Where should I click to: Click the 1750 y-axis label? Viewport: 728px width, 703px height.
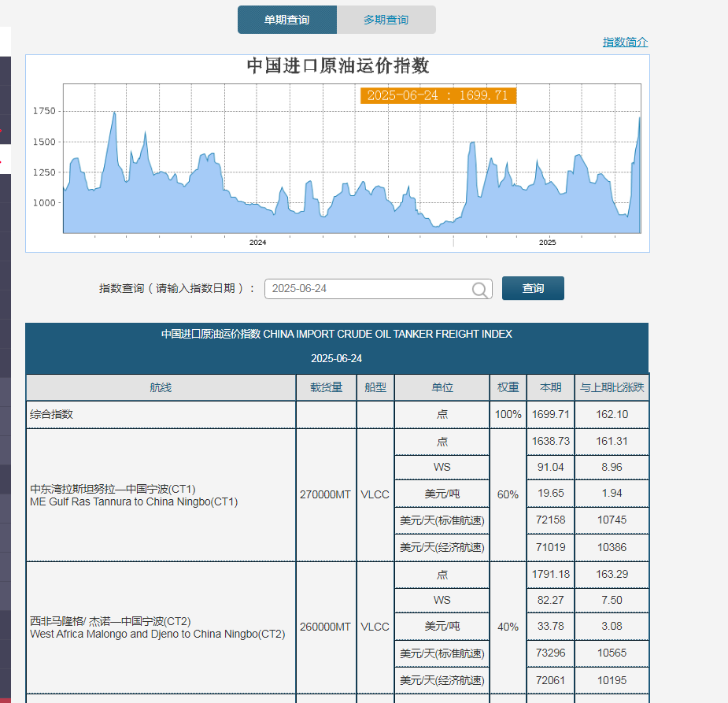coord(44,111)
